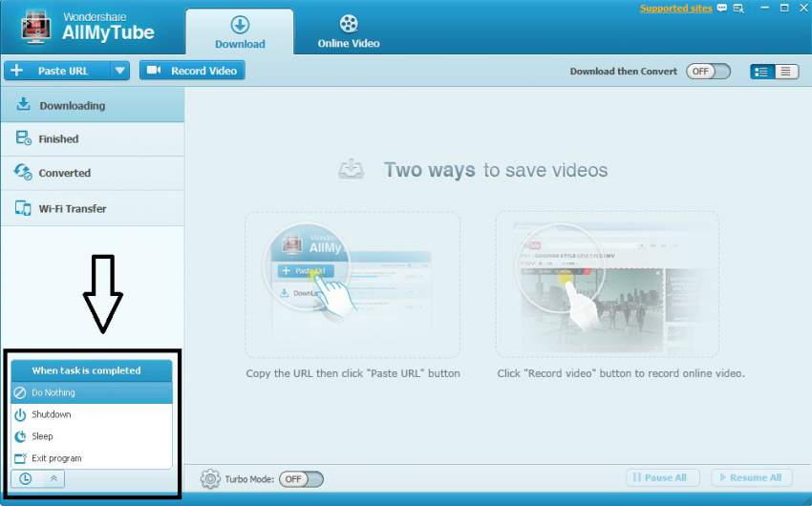Click the Resume All button

coord(752,477)
